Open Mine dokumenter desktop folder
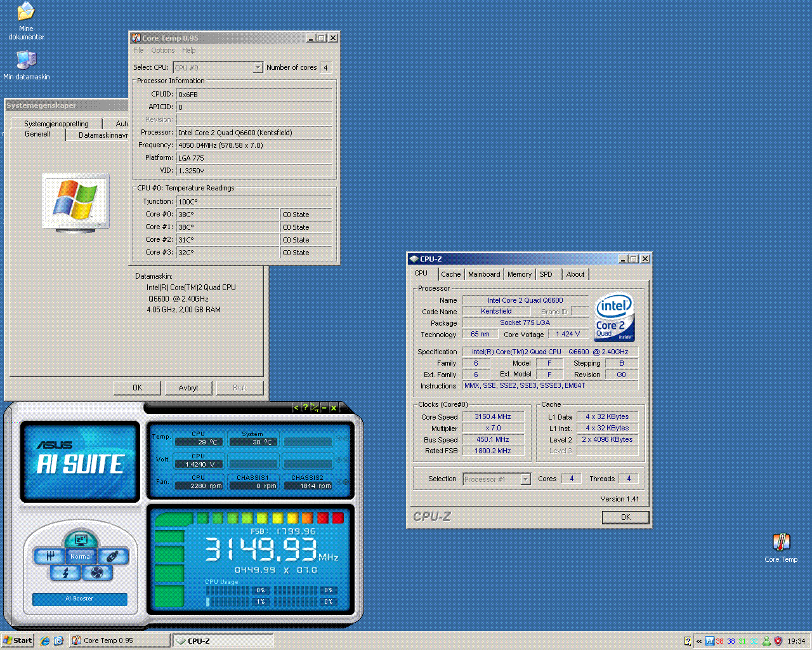The image size is (812, 650). 26,21
